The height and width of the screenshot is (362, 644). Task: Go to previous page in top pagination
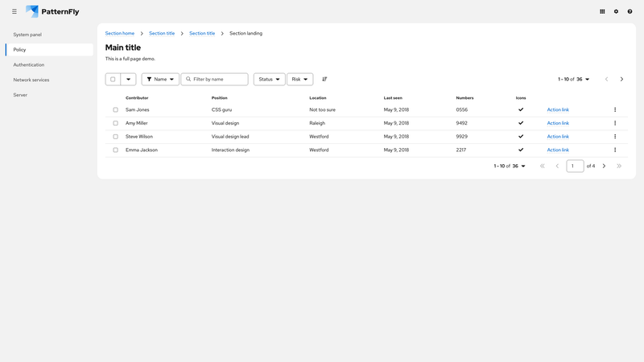click(606, 79)
